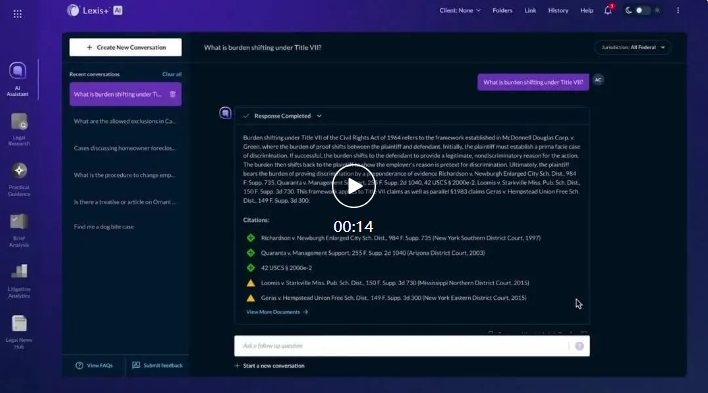Open the Practical Guidance sidebar icon
The height and width of the screenshot is (393, 708).
(x=19, y=171)
